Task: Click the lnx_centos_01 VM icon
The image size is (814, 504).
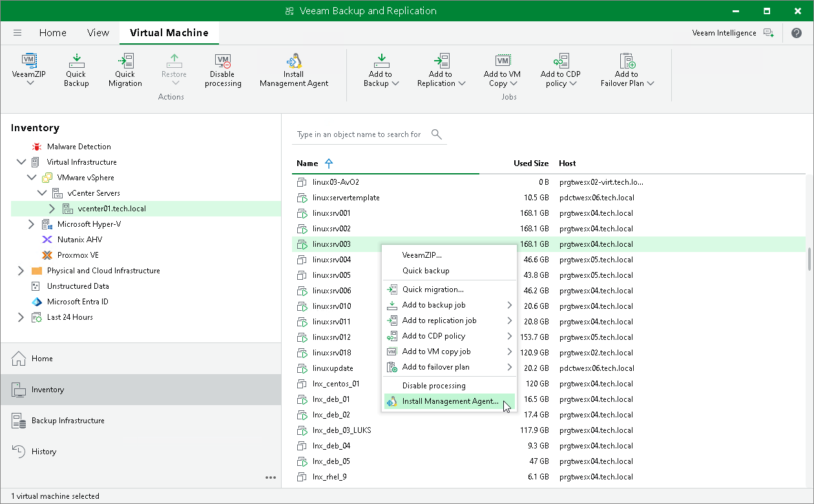Action: pos(302,384)
